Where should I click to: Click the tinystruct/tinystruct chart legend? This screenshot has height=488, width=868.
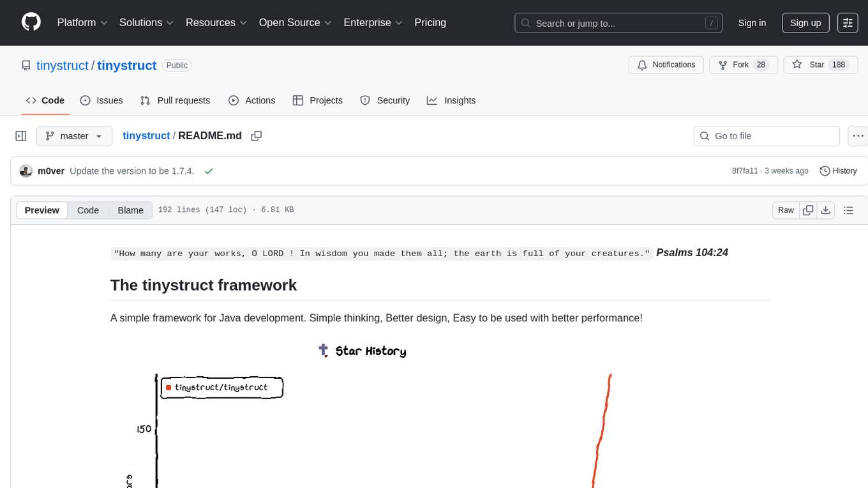pyautogui.click(x=221, y=387)
